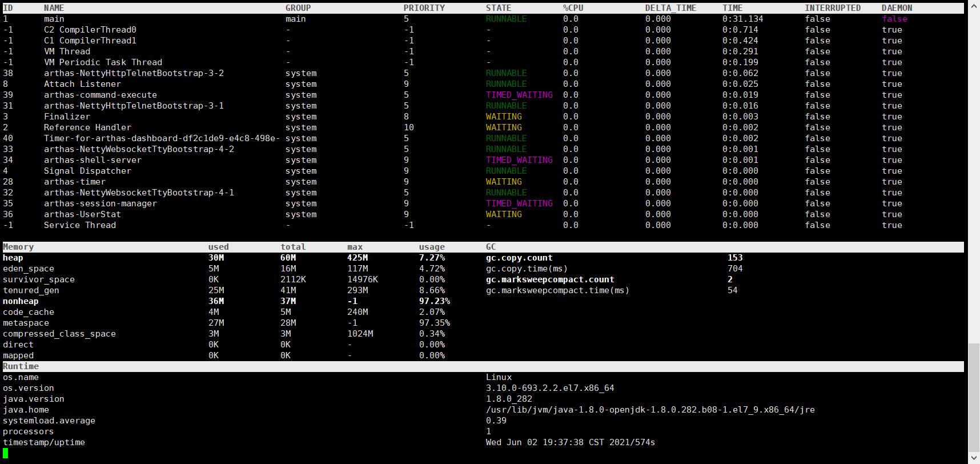Click the 'heap' memory row label
The height and width of the screenshot is (464, 980).
click(x=13, y=258)
